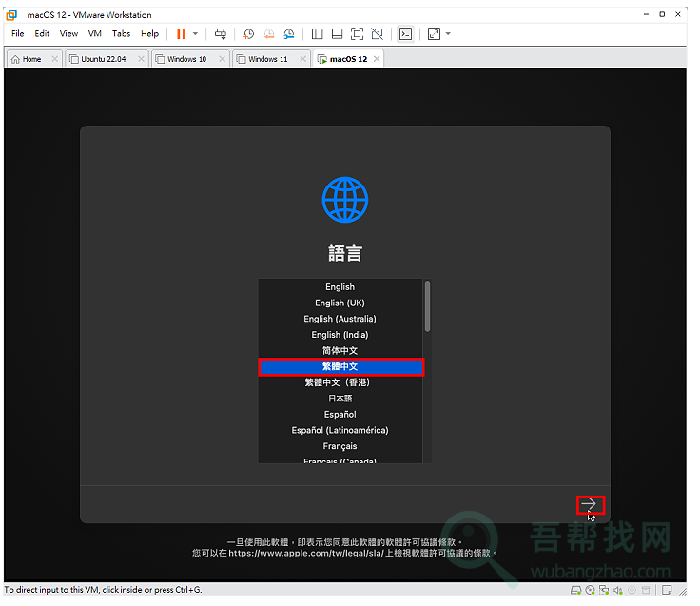Click the hard disk status icon
Image resolution: width=700 pixels, height=606 pixels.
click(x=576, y=591)
